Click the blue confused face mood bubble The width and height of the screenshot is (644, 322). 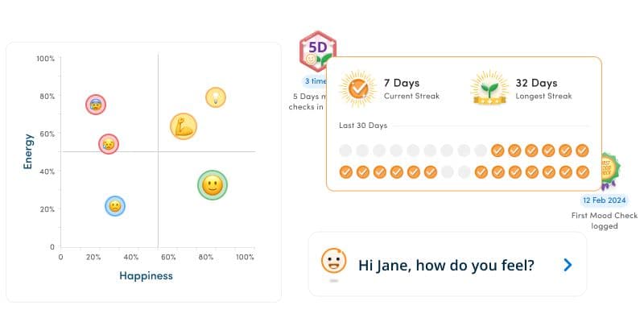115,206
